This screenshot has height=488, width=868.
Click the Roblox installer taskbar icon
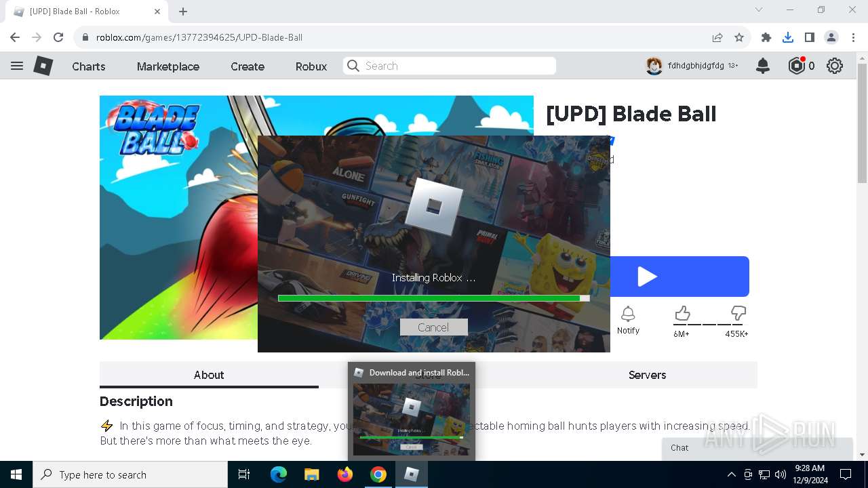click(412, 474)
